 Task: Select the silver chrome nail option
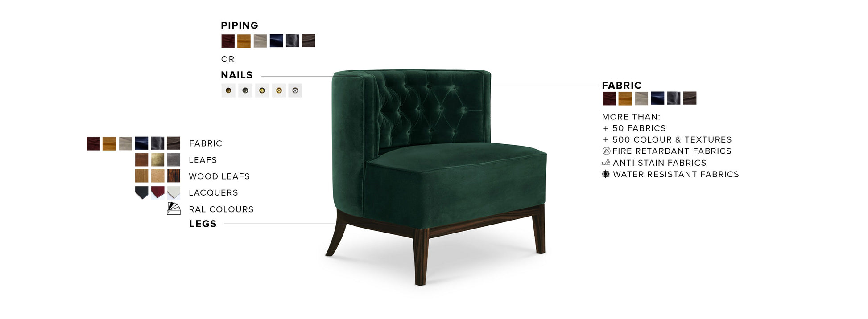[295, 90]
